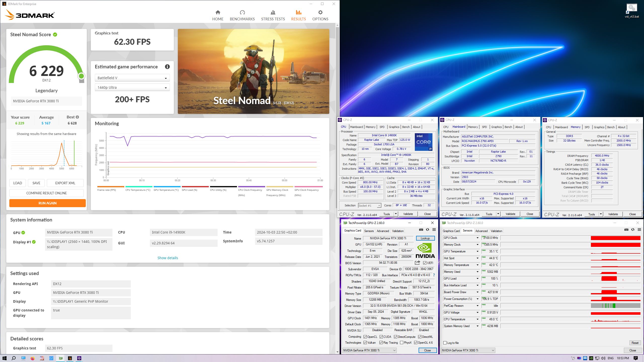Toggle OpenCL checkbox
The image size is (644, 362).
pyautogui.click(x=365, y=337)
